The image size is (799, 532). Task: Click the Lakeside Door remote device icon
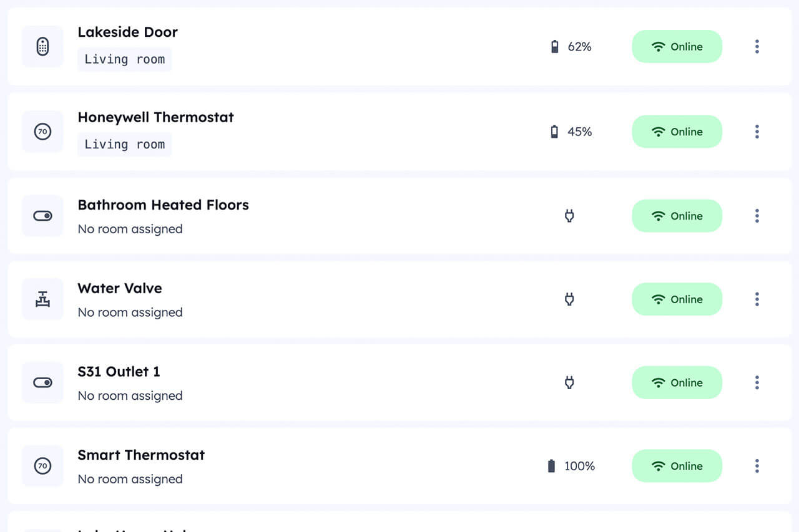(42, 47)
